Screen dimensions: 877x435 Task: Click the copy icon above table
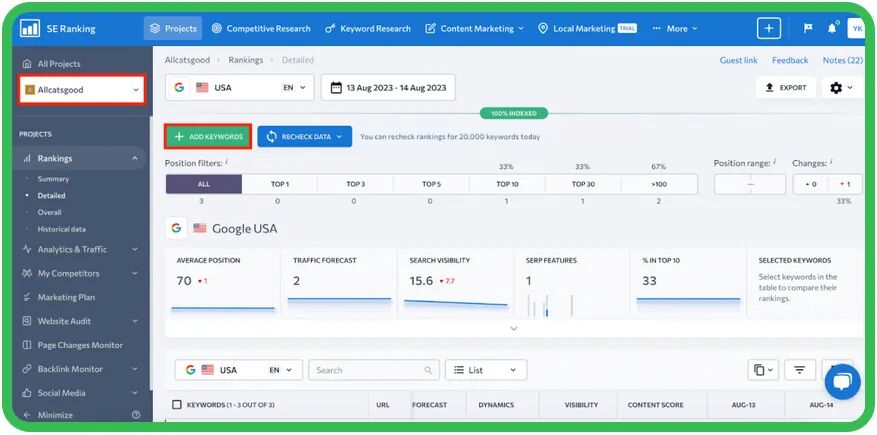tap(762, 370)
